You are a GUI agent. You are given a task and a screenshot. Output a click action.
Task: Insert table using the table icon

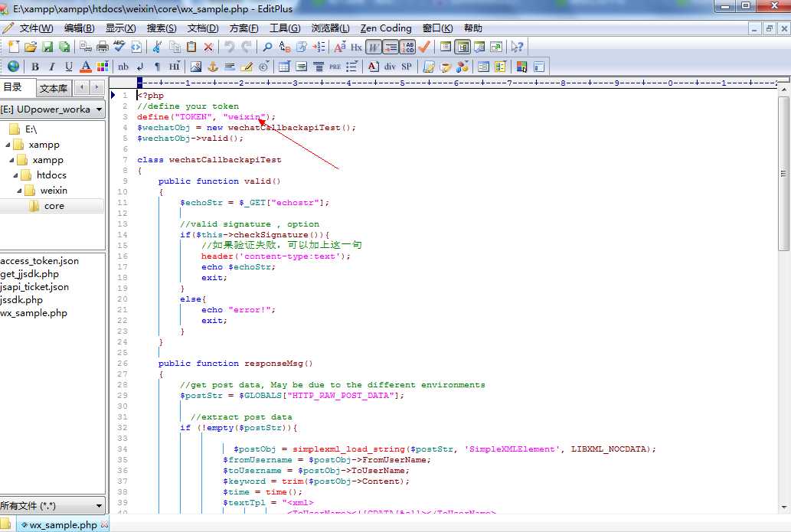285,67
